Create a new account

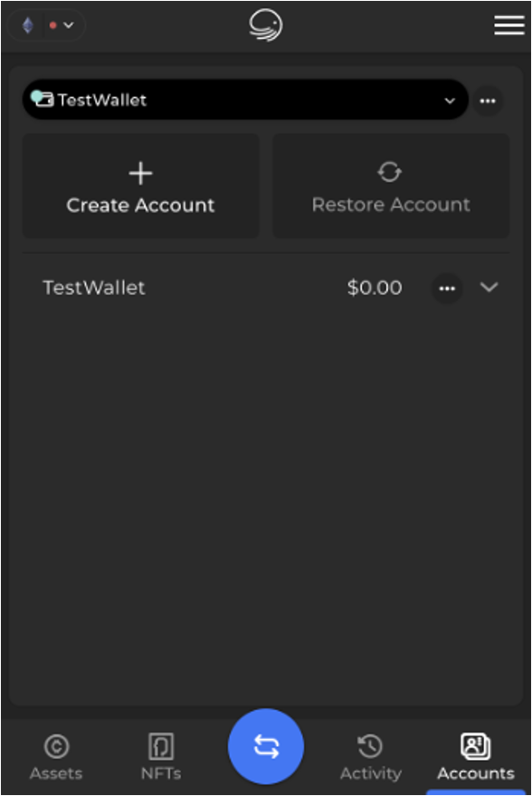coord(140,185)
